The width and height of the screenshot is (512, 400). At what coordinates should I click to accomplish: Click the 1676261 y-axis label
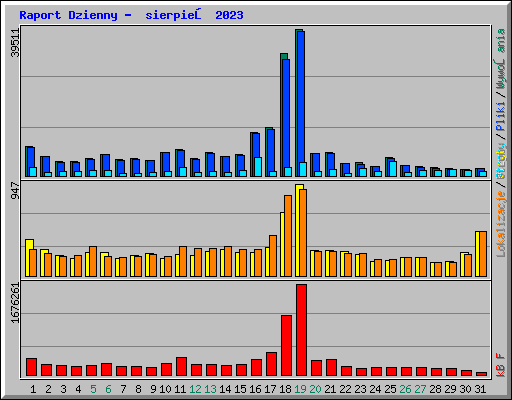(x=15, y=303)
